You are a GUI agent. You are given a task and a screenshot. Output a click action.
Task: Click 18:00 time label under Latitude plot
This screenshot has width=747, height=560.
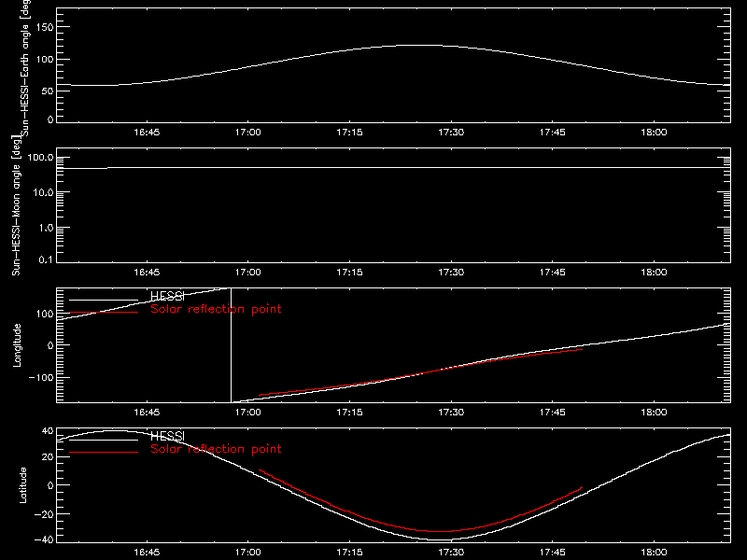click(654, 552)
